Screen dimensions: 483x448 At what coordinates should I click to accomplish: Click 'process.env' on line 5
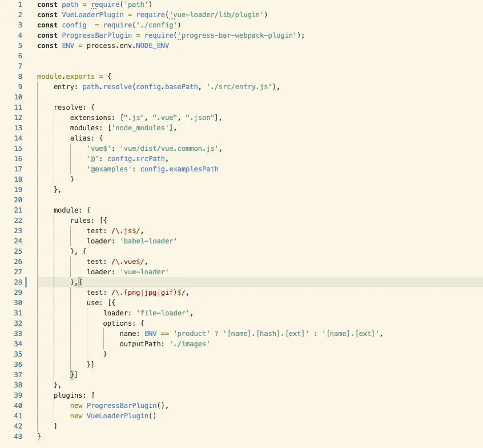pos(109,46)
